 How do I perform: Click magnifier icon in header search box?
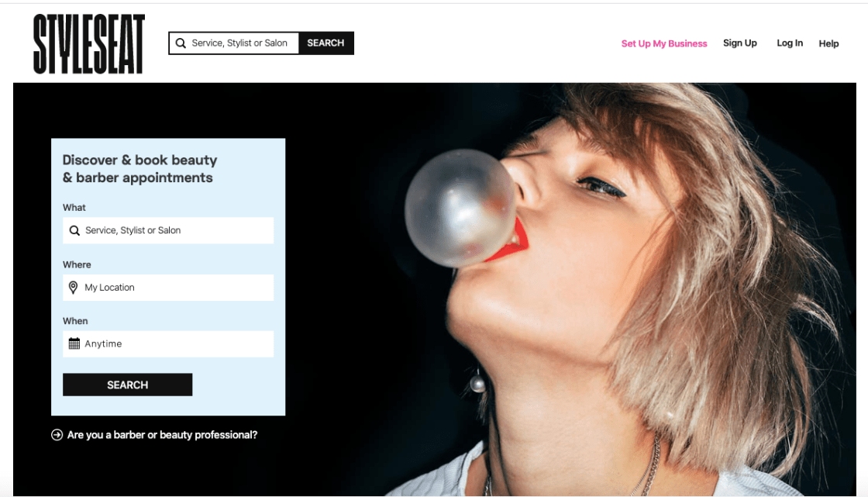coord(181,43)
